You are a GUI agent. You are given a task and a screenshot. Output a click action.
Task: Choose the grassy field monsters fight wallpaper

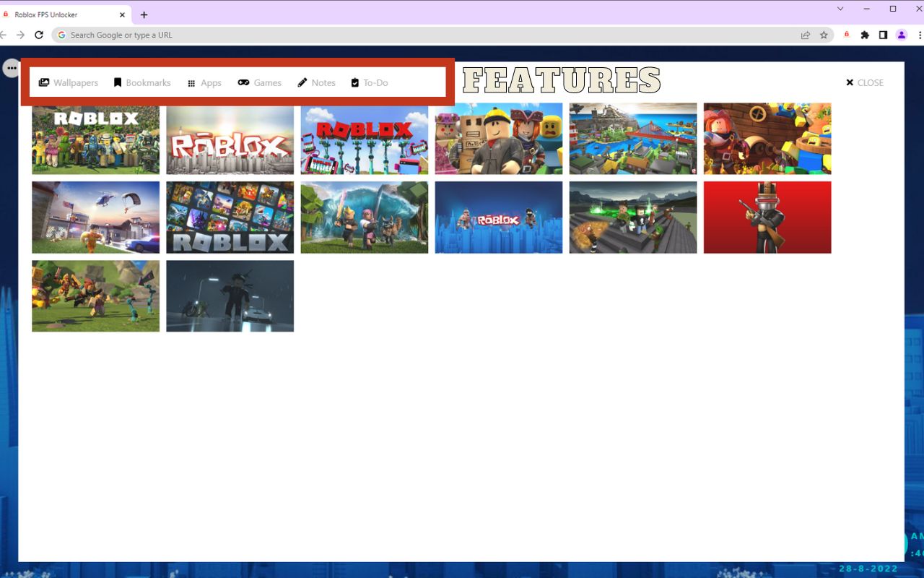[96, 296]
